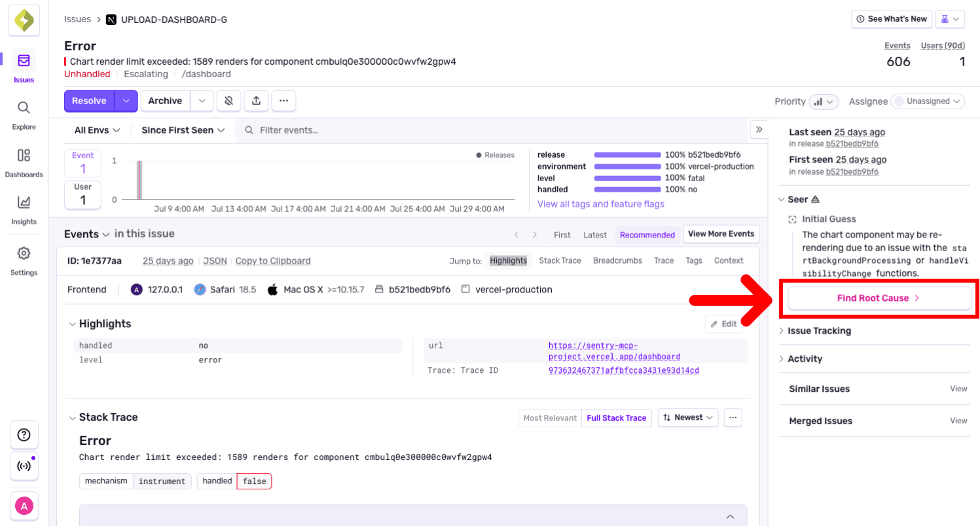Open the user avatar menu
This screenshot has width=980, height=526.
click(x=24, y=506)
